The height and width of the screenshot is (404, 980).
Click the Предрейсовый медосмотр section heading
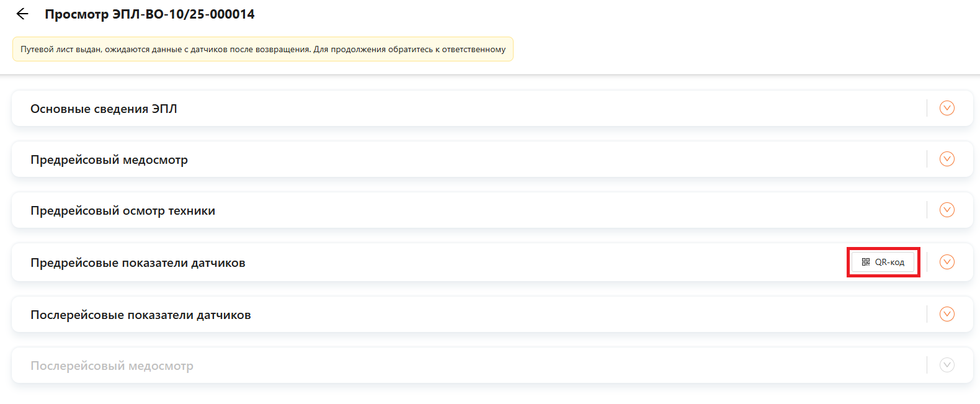coord(109,160)
